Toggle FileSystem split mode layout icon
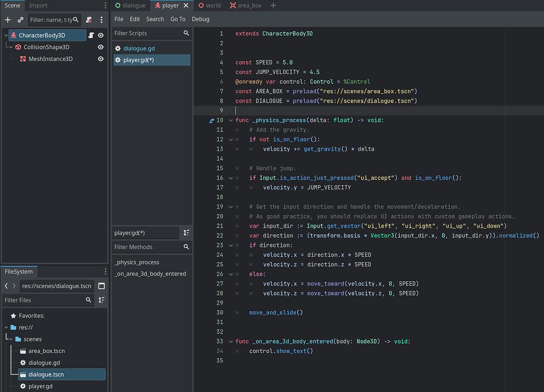The image size is (544, 392). [102, 286]
